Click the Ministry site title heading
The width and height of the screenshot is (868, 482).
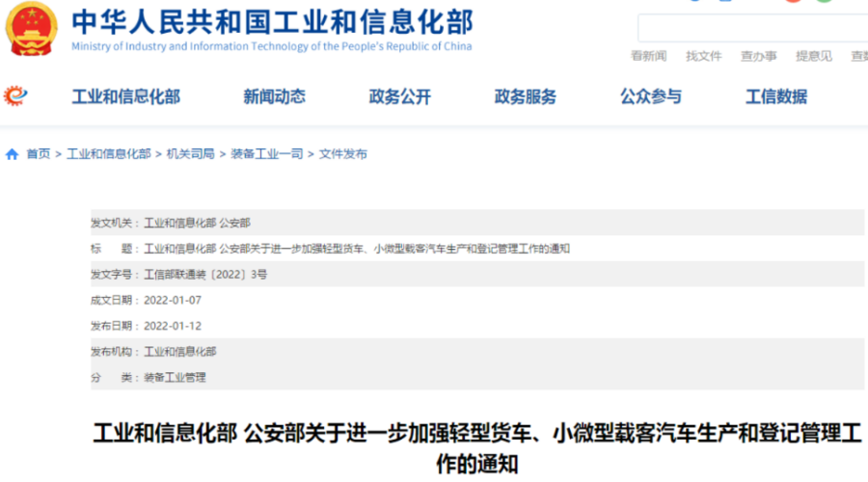[272, 22]
